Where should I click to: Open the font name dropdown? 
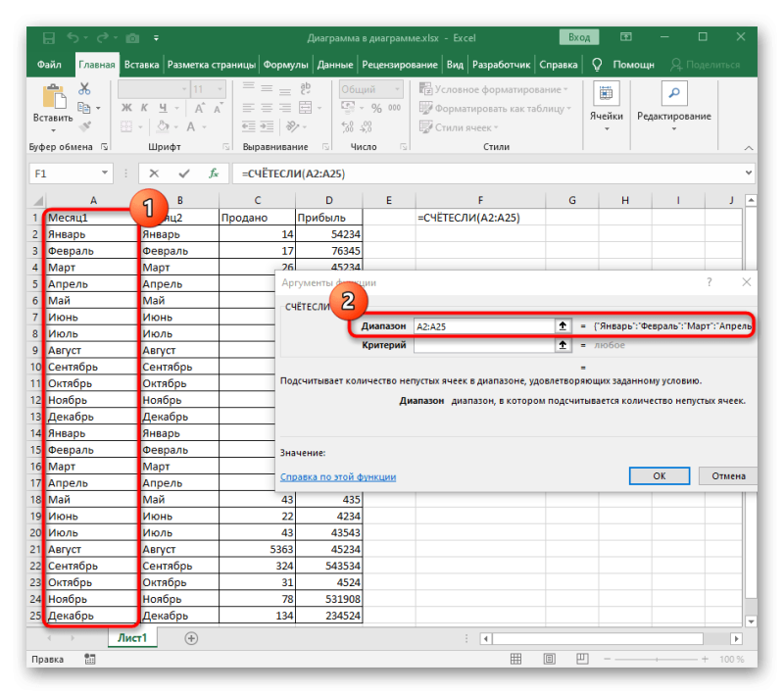(184, 89)
